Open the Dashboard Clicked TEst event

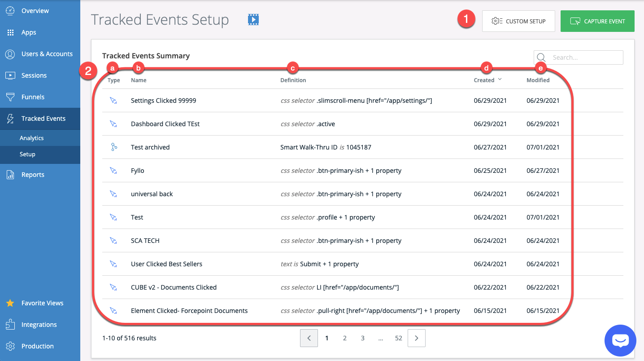[x=165, y=124]
